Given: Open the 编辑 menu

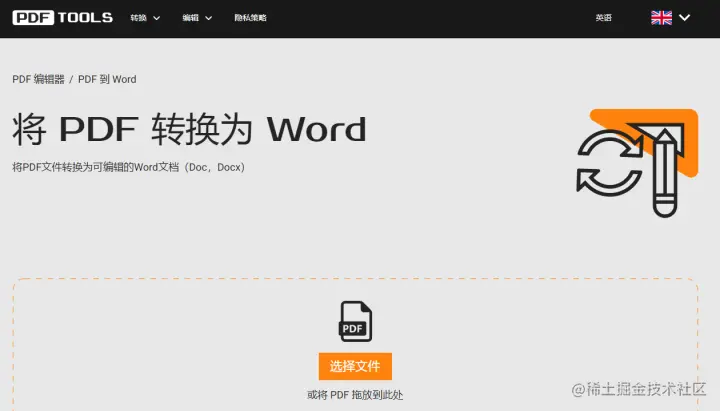Looking at the screenshot, I should (190, 18).
